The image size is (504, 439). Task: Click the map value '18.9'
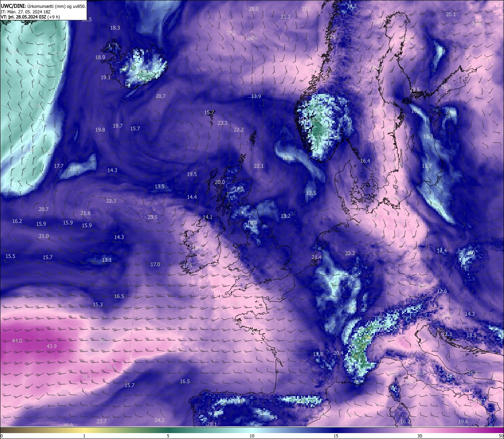(100, 57)
